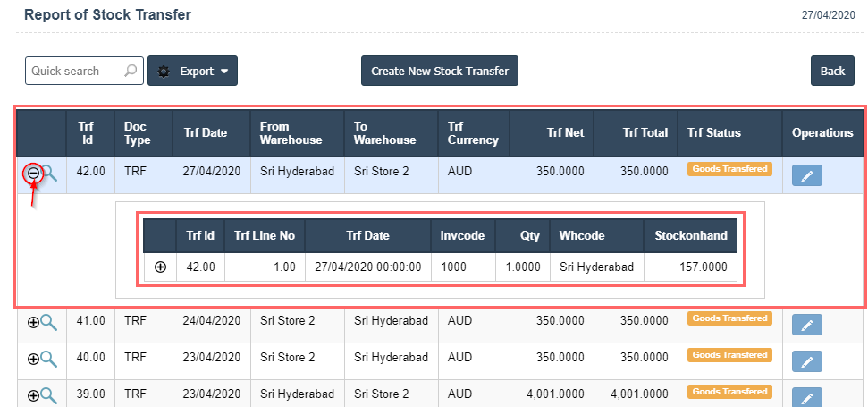Screen dimensions: 868x407
Task: Edit transfer 39.00 with pencil icon
Action: click(x=806, y=397)
